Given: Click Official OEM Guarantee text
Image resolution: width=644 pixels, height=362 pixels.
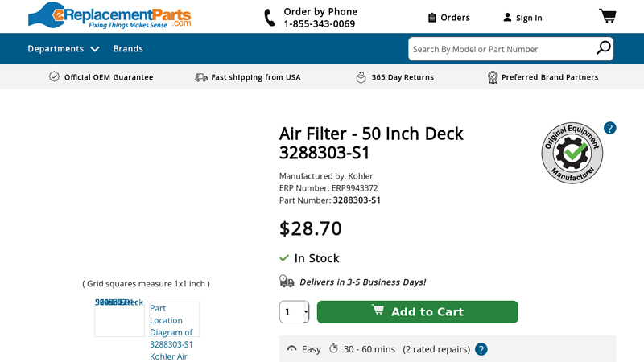Looking at the screenshot, I should pos(109,77).
